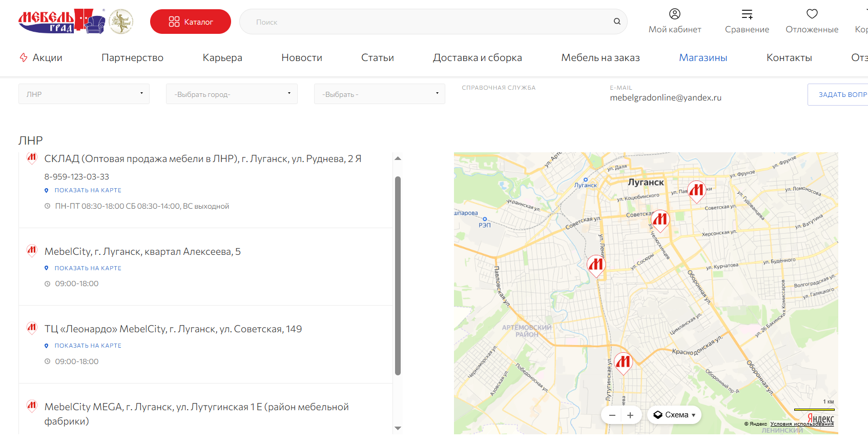Select map marker near Луганск label

click(696, 192)
